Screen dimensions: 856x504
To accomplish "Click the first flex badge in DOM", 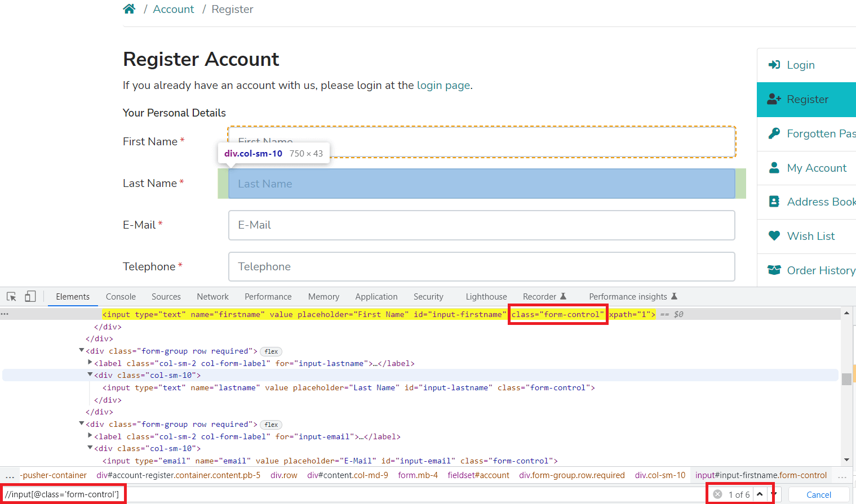I will (271, 351).
